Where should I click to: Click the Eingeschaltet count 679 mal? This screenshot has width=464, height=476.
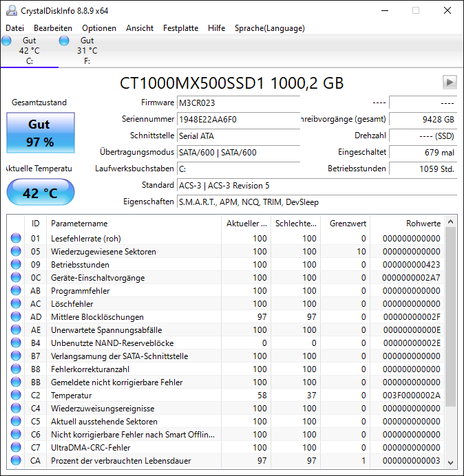(x=423, y=152)
